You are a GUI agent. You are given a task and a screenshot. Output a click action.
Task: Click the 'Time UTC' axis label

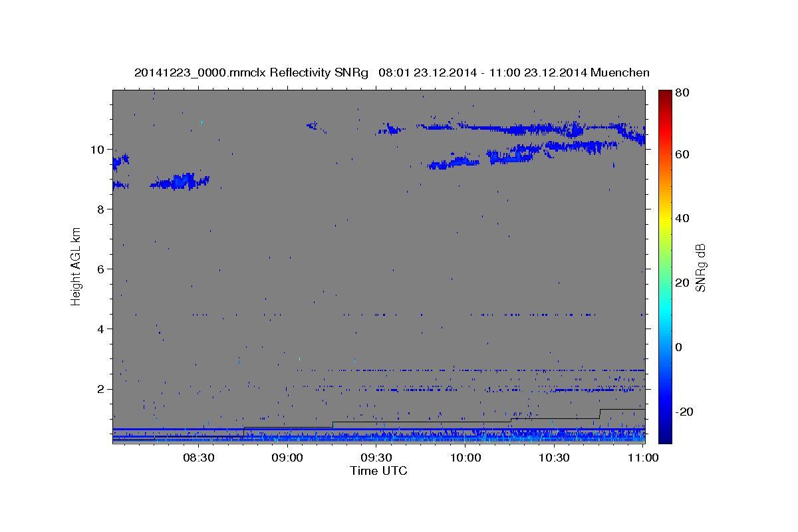(378, 471)
